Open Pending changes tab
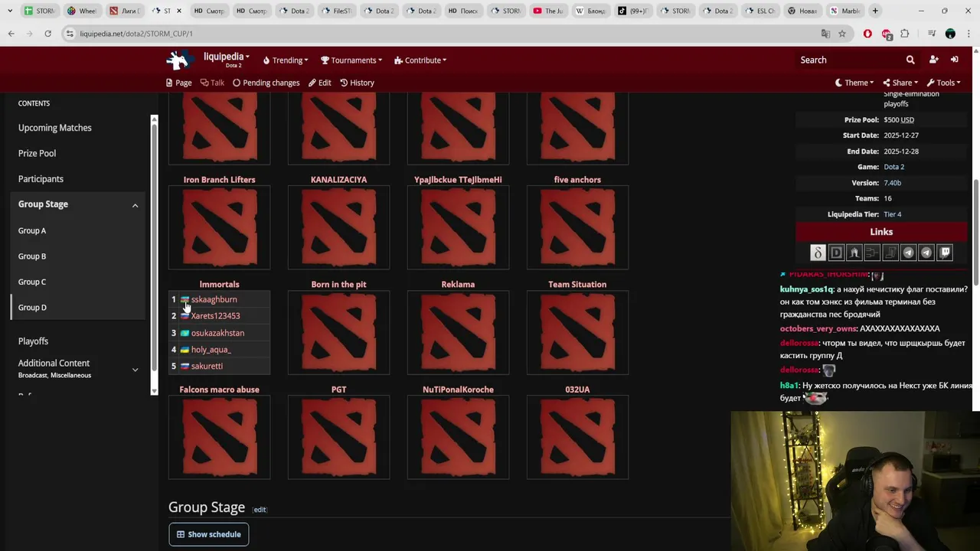Image resolution: width=980 pixels, height=551 pixels. [266, 83]
